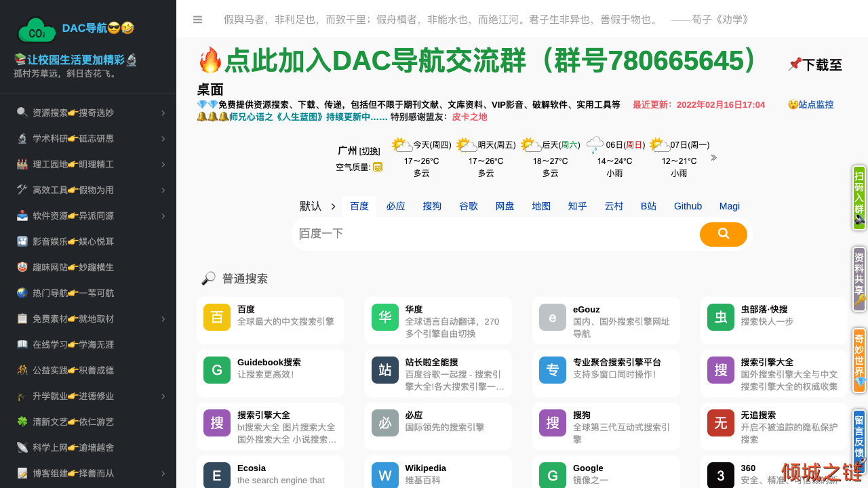
Task: Select the 百度 search tab
Action: click(x=359, y=206)
